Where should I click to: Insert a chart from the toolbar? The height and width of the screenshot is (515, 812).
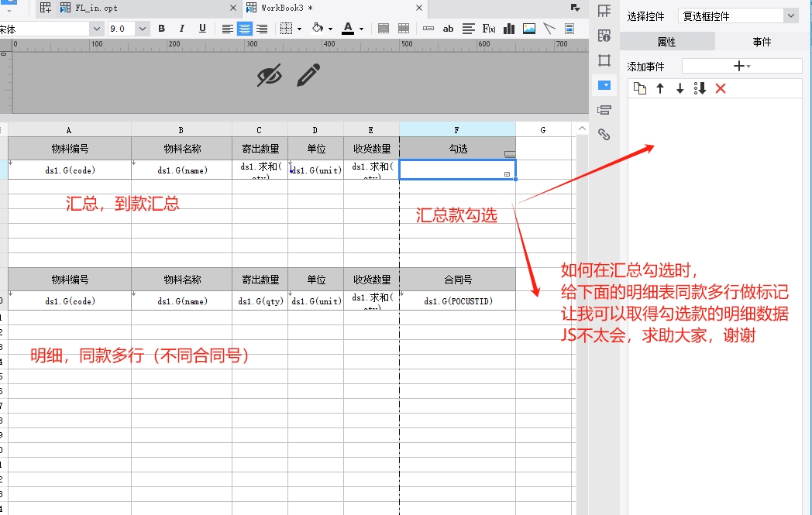click(x=509, y=29)
